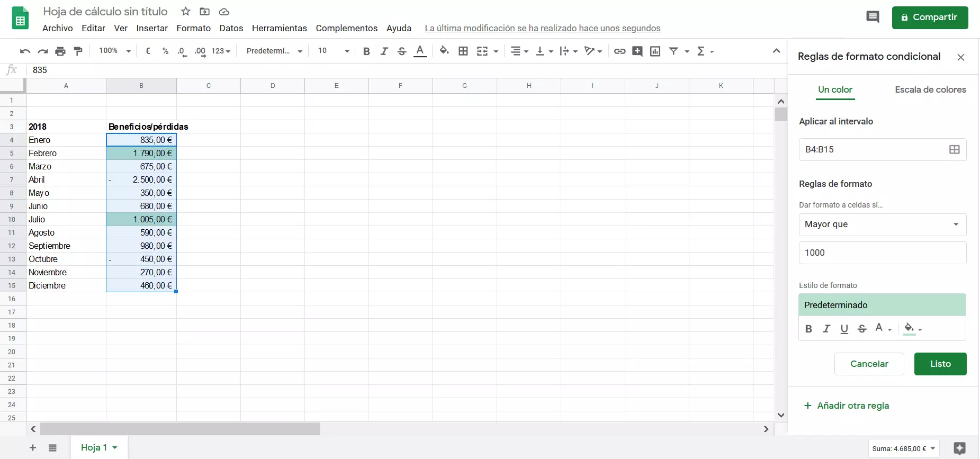980x459 pixels.
Task: Insert a comment from toolbar
Action: tap(637, 51)
